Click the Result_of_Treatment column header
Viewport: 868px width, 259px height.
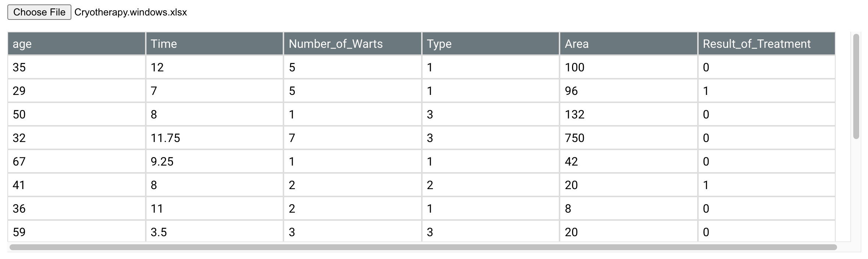756,43
